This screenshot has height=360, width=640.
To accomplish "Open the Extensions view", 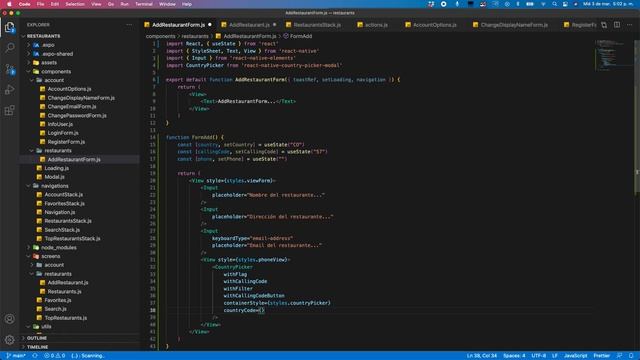I will click(9, 111).
